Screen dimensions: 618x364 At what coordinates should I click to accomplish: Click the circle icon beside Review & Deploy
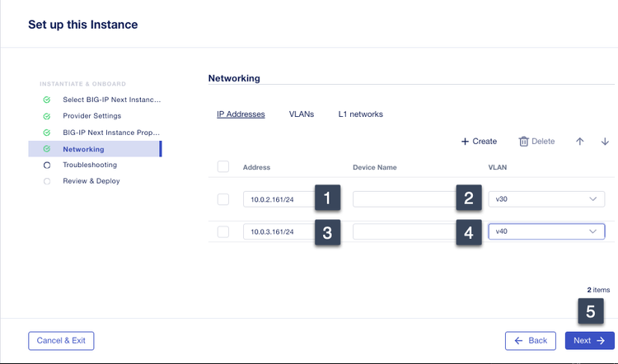(x=47, y=181)
